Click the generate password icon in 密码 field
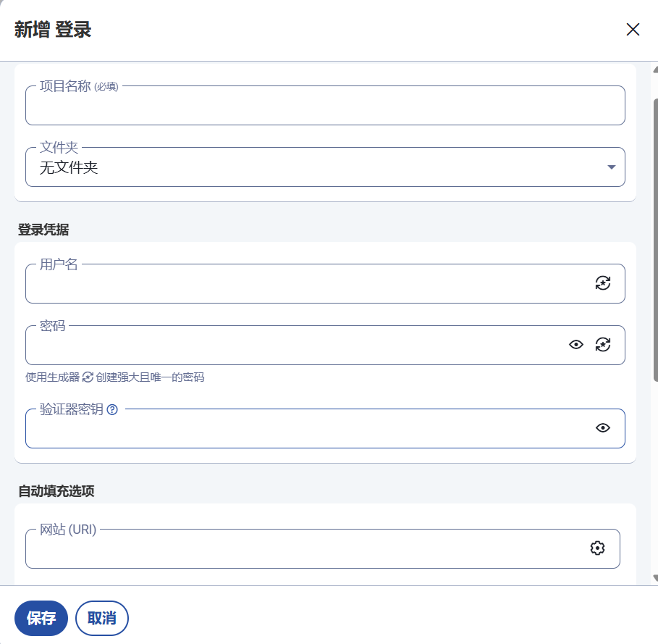Screen dimensions: 658x644 point(603,345)
